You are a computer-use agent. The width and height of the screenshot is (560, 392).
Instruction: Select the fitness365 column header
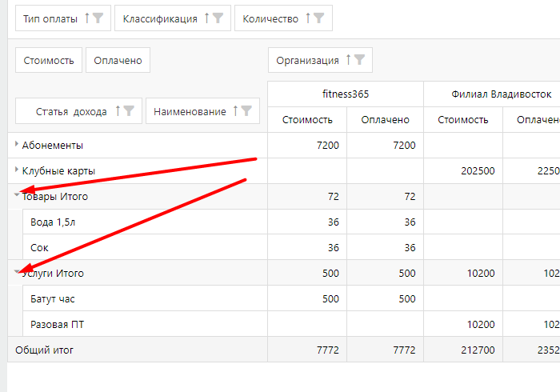(x=346, y=94)
